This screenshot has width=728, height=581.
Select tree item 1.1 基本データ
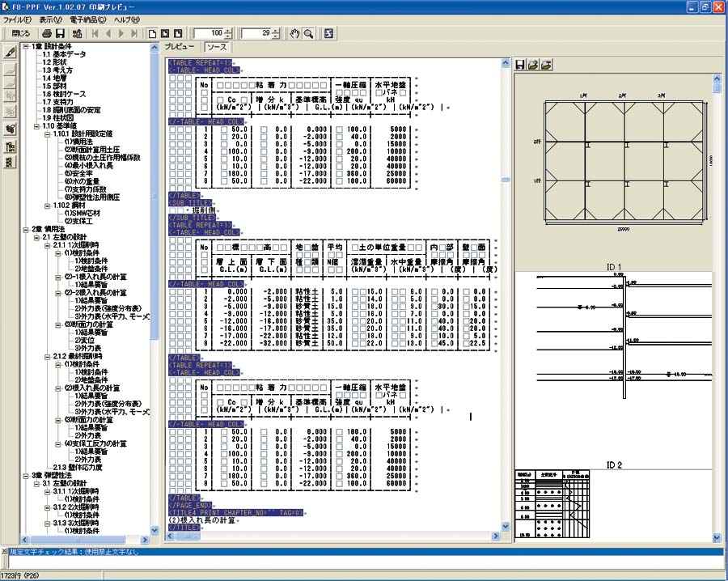click(64, 54)
